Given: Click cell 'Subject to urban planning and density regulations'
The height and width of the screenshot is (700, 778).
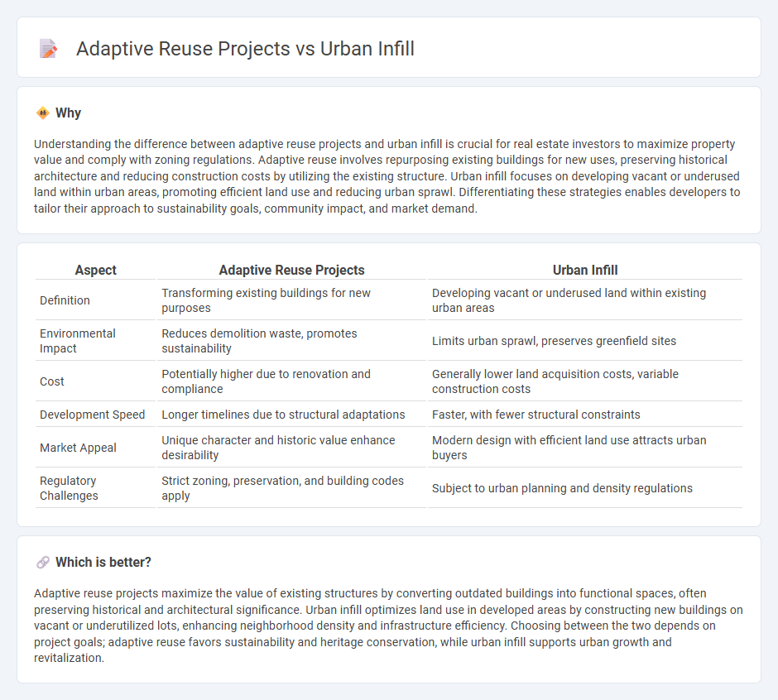Looking at the screenshot, I should (x=585, y=488).
